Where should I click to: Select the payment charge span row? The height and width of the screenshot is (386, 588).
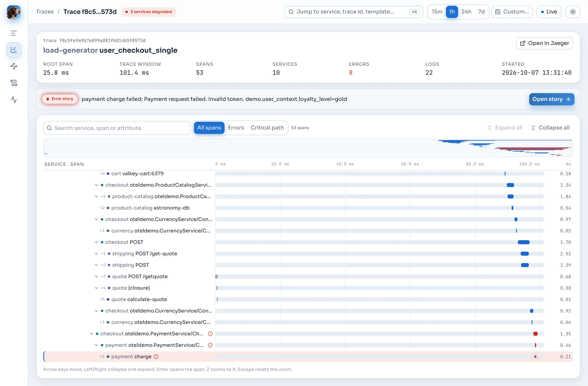coord(308,357)
